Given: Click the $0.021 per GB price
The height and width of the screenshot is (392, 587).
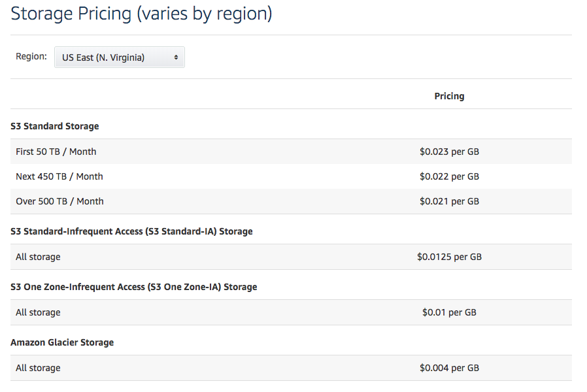Looking at the screenshot, I should tap(449, 201).
